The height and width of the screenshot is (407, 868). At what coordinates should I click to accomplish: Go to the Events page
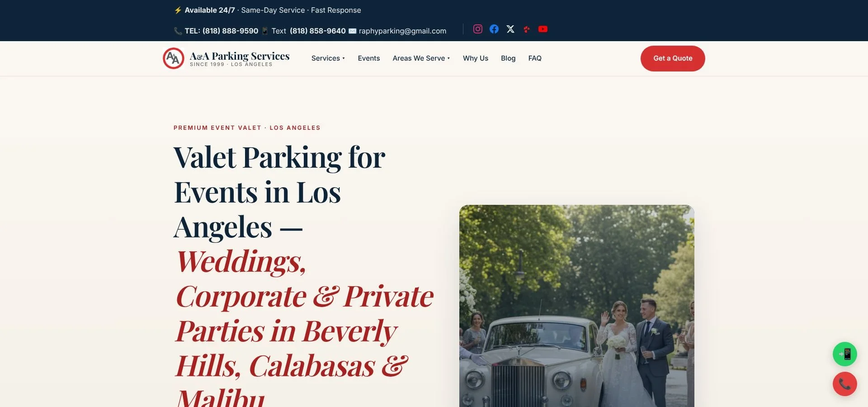pos(369,58)
